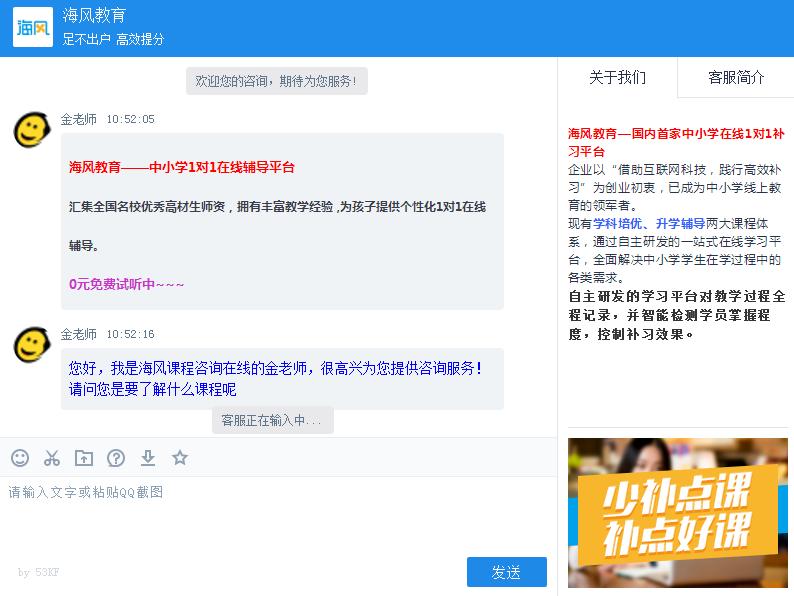Open the emoji smiley picker

(20, 458)
